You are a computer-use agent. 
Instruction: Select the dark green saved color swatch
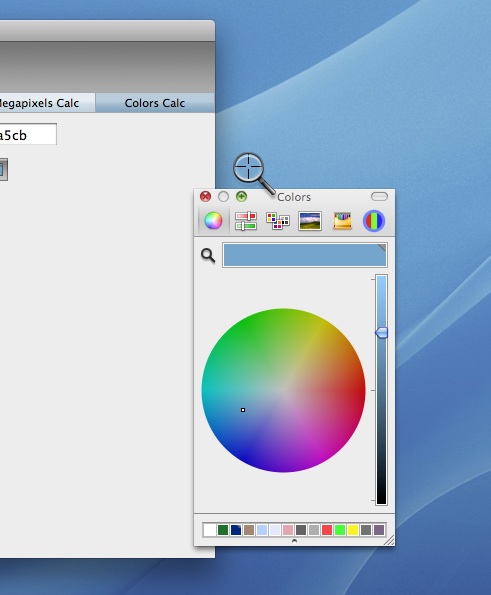point(223,530)
